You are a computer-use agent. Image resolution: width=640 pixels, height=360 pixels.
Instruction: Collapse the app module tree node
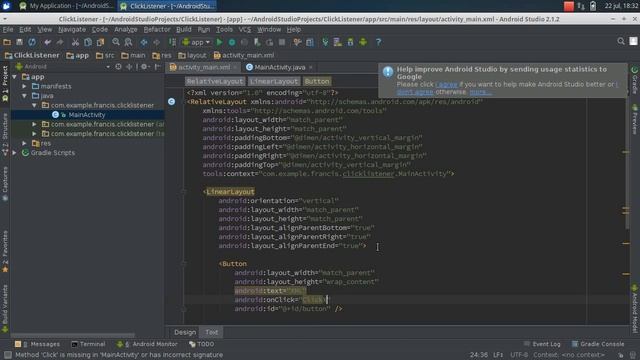(15, 77)
